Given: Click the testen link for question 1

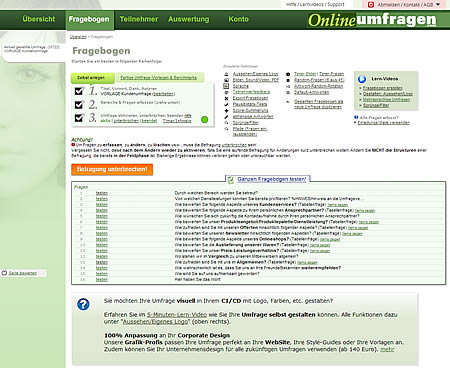Looking at the screenshot, I should point(102,193).
